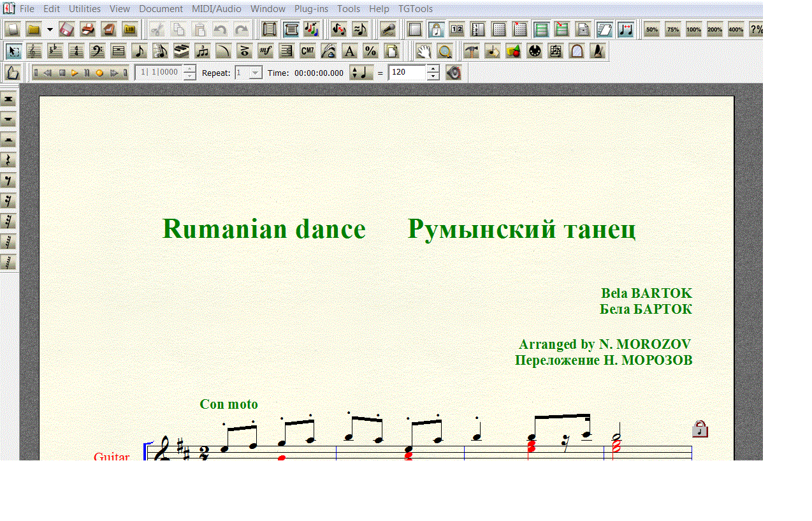Click the New document icon

pos(13,29)
